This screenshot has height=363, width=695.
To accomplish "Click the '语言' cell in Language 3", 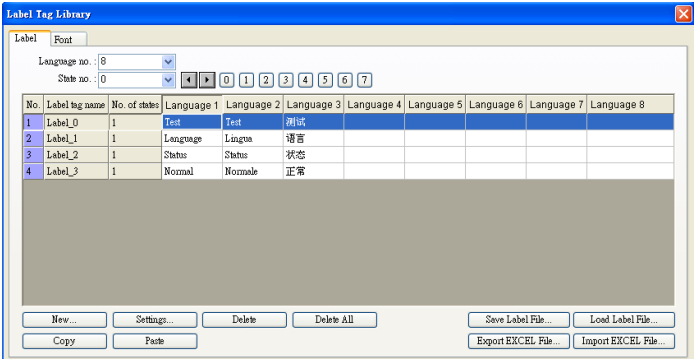I will 313,139.
